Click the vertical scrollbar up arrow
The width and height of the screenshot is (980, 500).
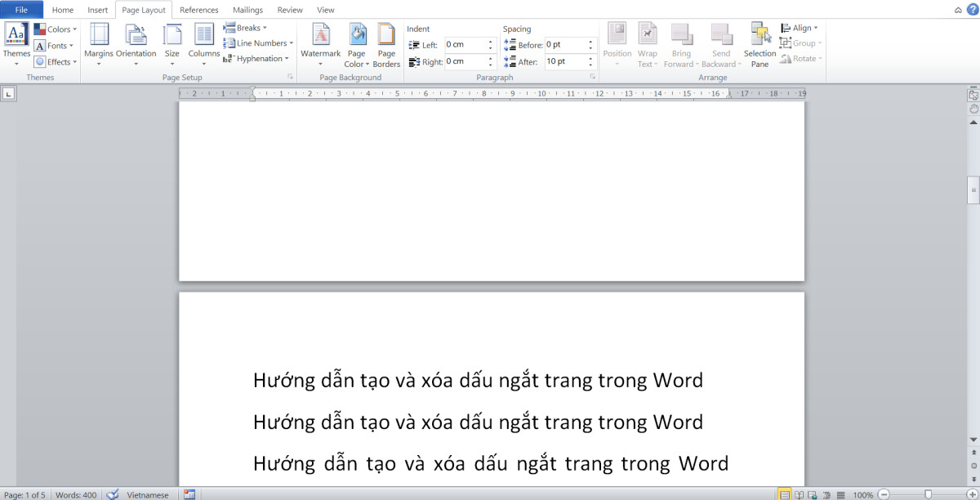[x=973, y=123]
